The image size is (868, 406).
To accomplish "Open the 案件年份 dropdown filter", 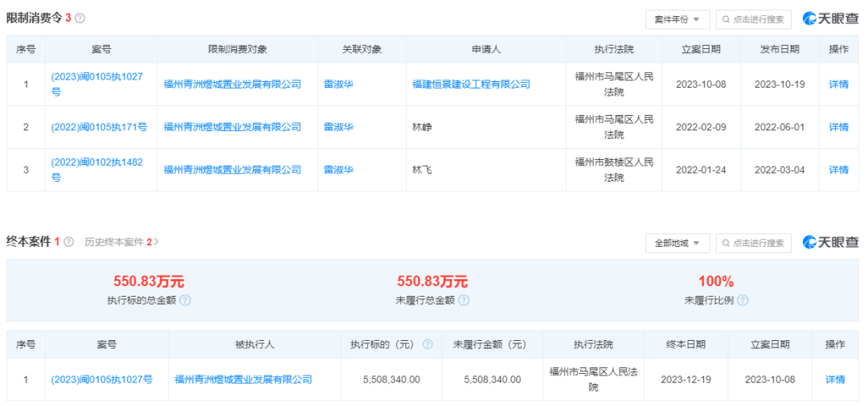I will 677,19.
